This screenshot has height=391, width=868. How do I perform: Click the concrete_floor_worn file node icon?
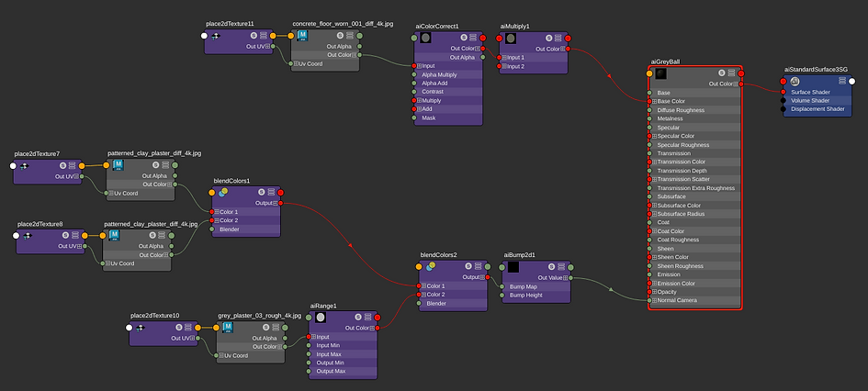(302, 36)
